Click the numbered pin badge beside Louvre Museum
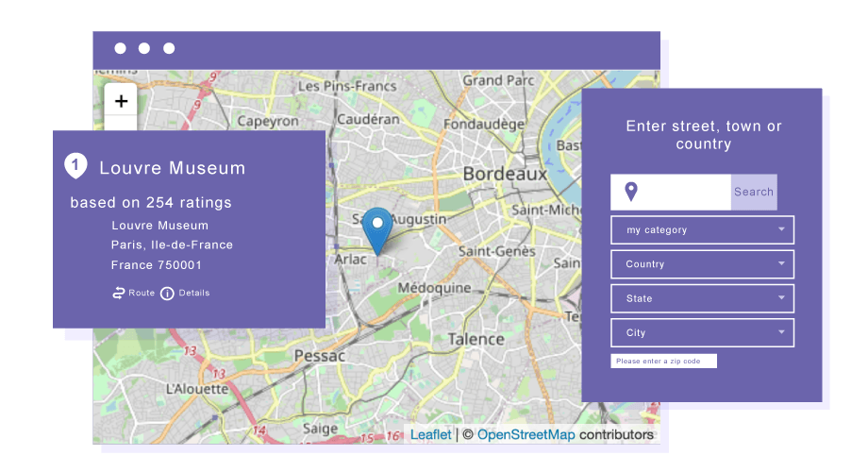Viewport: 868px width, 472px height. [75, 166]
